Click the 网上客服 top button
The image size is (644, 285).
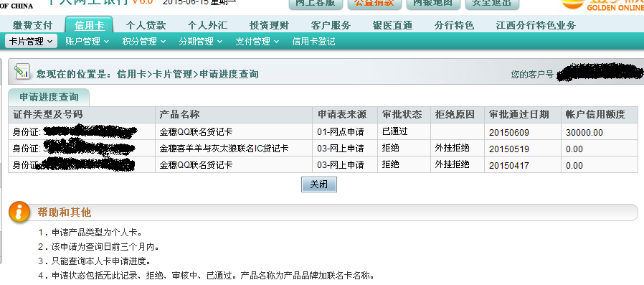[x=316, y=3]
